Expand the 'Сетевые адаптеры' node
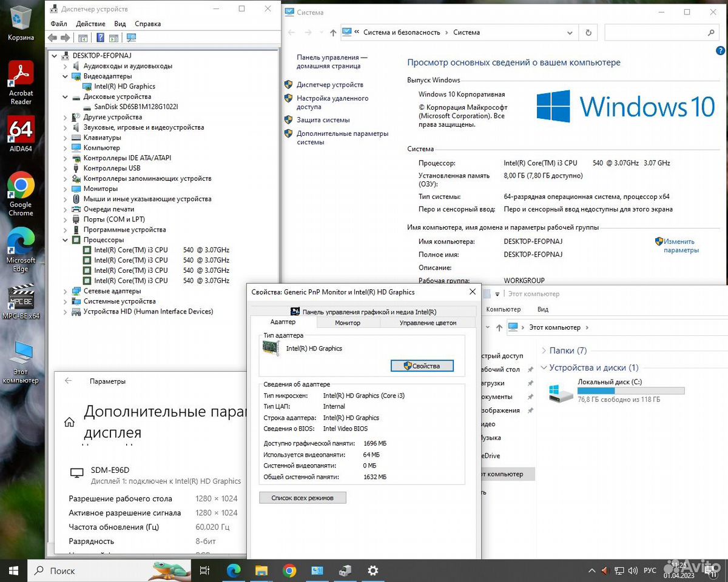 tap(66, 291)
